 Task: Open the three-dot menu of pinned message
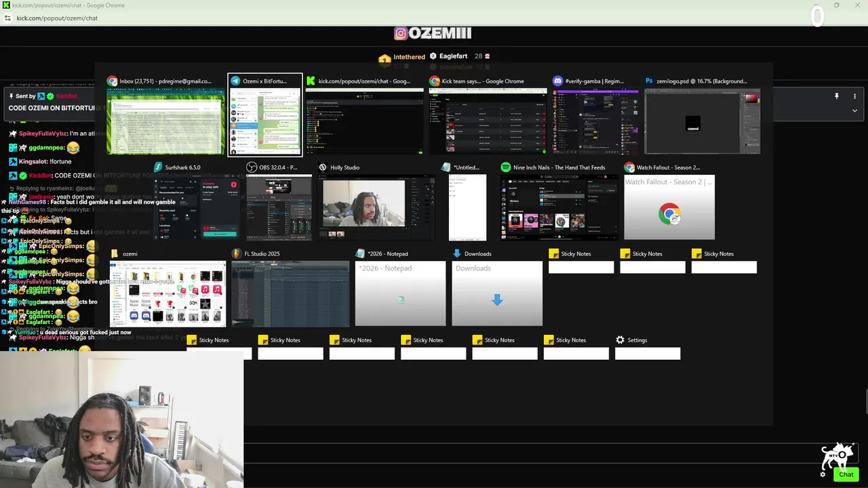point(854,96)
